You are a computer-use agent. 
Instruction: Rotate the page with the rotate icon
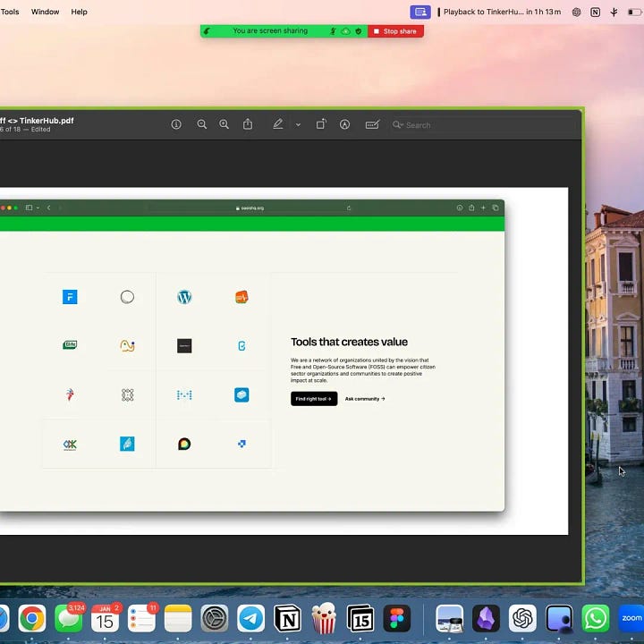(x=321, y=124)
